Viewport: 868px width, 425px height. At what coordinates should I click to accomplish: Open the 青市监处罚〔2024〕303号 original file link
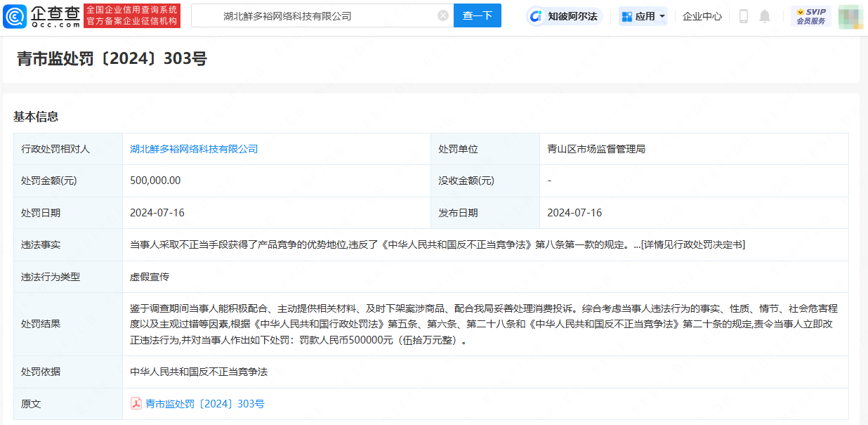pyautogui.click(x=204, y=404)
